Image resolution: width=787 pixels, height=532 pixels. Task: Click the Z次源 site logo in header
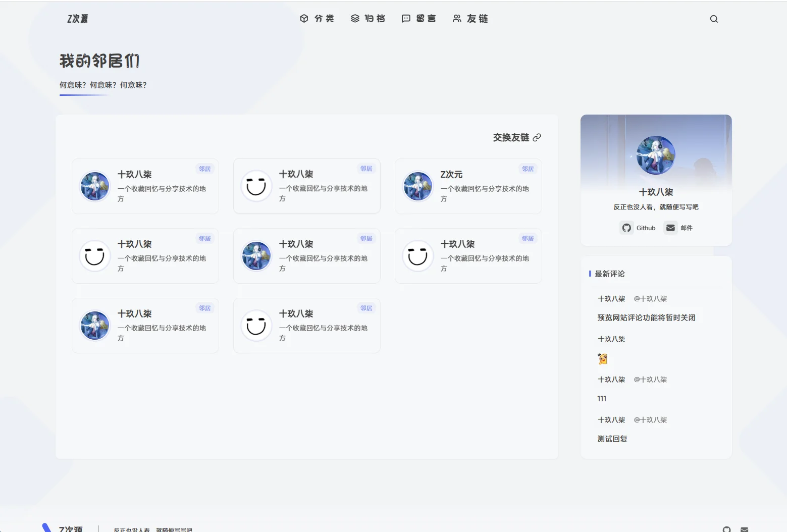[x=78, y=19]
